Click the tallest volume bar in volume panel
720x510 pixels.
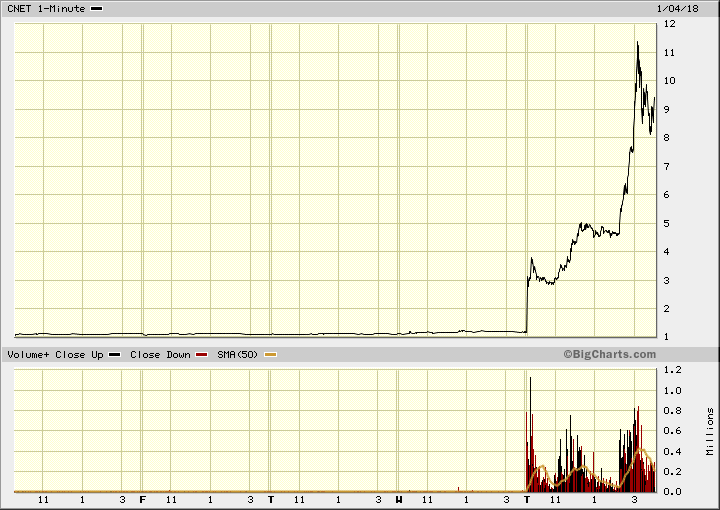point(530,430)
